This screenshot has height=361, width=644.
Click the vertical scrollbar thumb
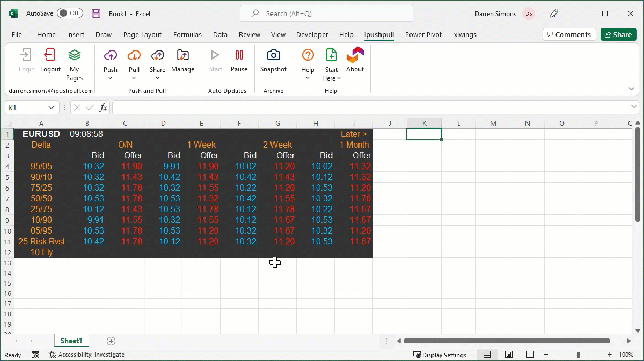click(x=638, y=174)
